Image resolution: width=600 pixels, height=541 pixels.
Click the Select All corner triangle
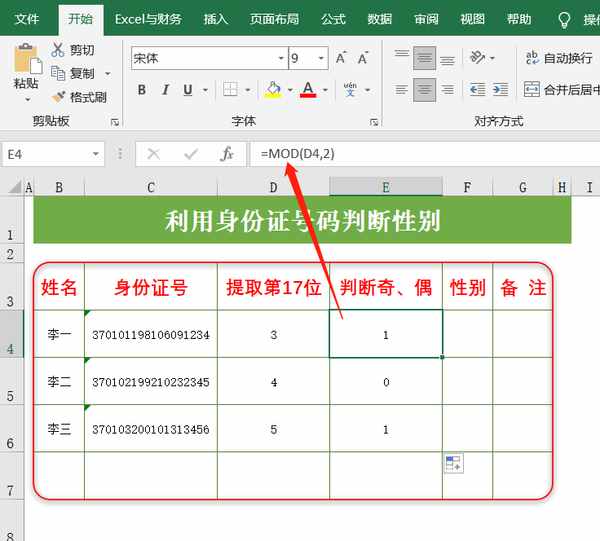point(15,187)
